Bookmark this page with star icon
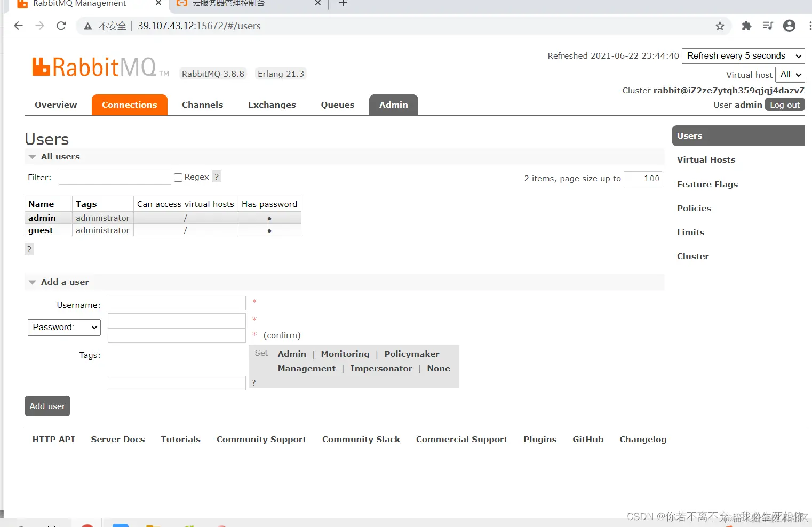This screenshot has width=812, height=527. point(720,26)
